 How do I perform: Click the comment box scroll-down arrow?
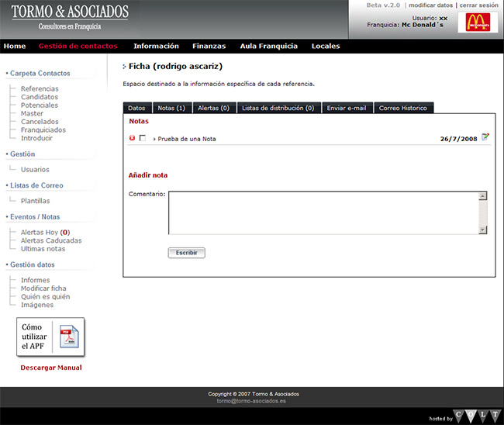[x=483, y=230]
